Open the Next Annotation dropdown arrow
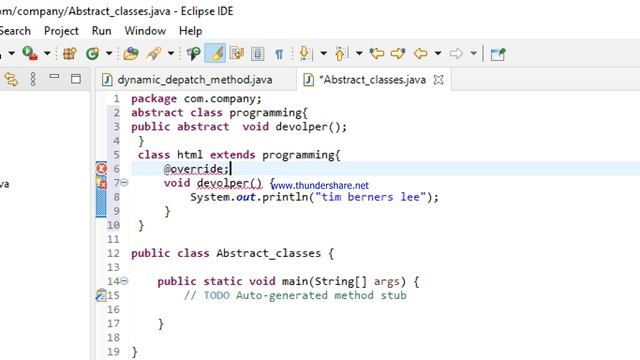 [x=323, y=53]
